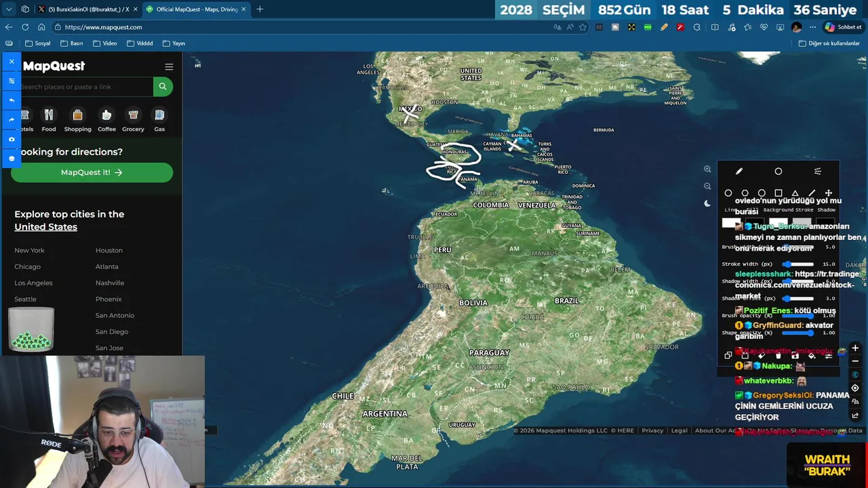Open the Sosyal bookmarks folder

coord(38,43)
